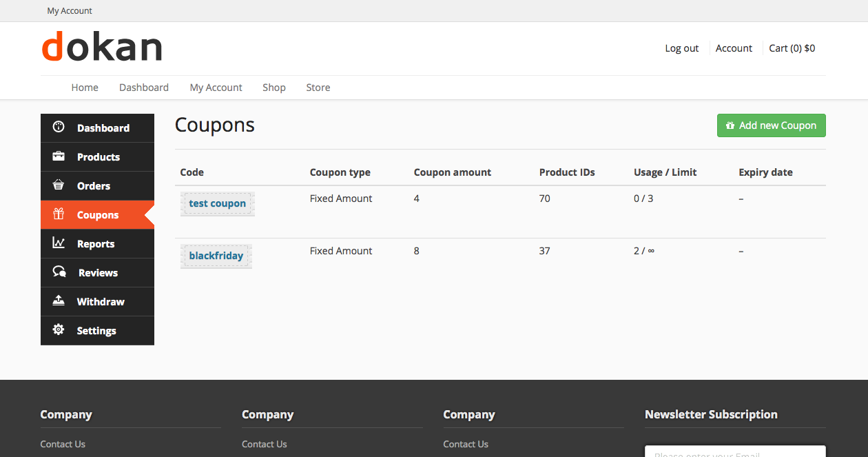
Task: Open My Account in main navigation bar
Action: 216,88
